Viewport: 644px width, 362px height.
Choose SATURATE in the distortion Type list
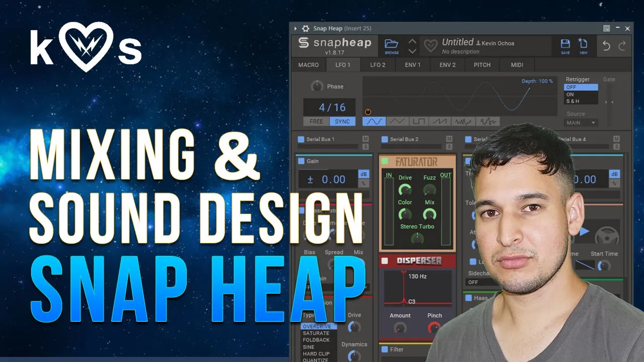coord(316,333)
